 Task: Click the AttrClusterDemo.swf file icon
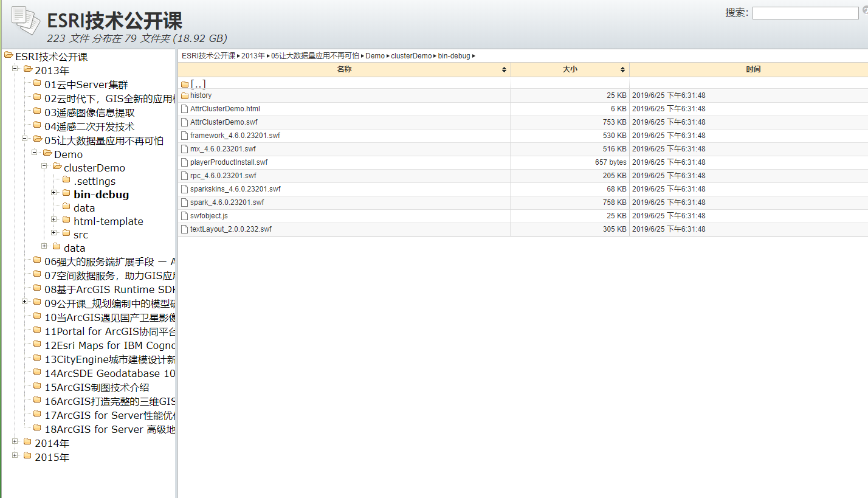(x=185, y=122)
